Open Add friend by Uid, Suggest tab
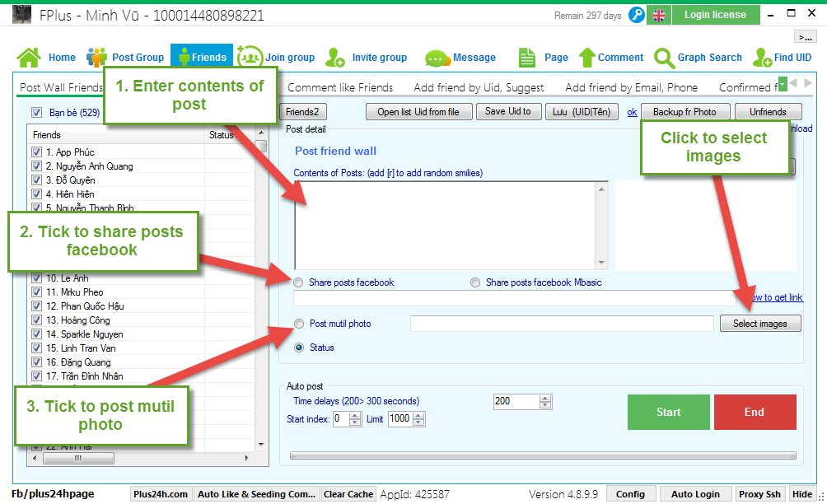Screen dimensions: 827x504 click(479, 87)
